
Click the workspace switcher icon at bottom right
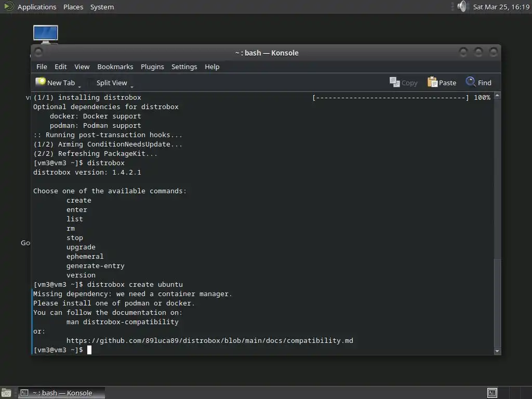click(492, 393)
